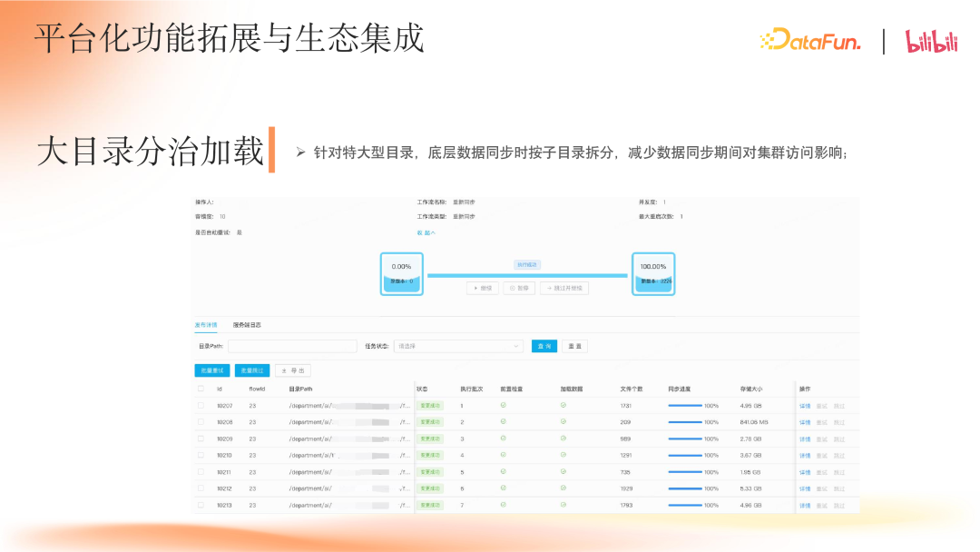Click load-data success icon in row 10209
Image resolution: width=980 pixels, height=552 pixels.
[x=563, y=439]
